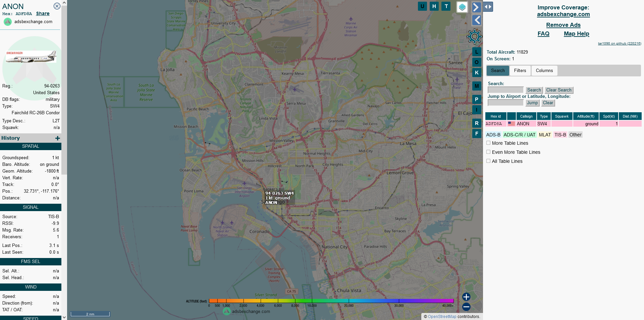Switch to the Search tab

pos(498,70)
